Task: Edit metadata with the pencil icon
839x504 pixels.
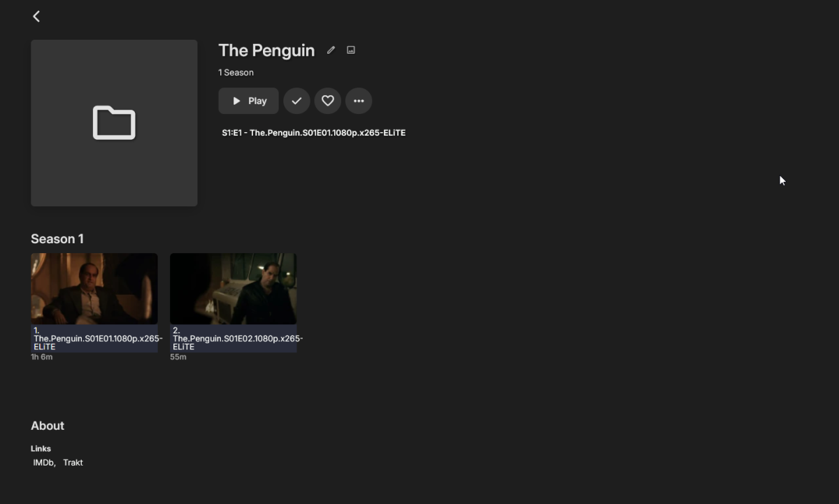Action: point(331,50)
